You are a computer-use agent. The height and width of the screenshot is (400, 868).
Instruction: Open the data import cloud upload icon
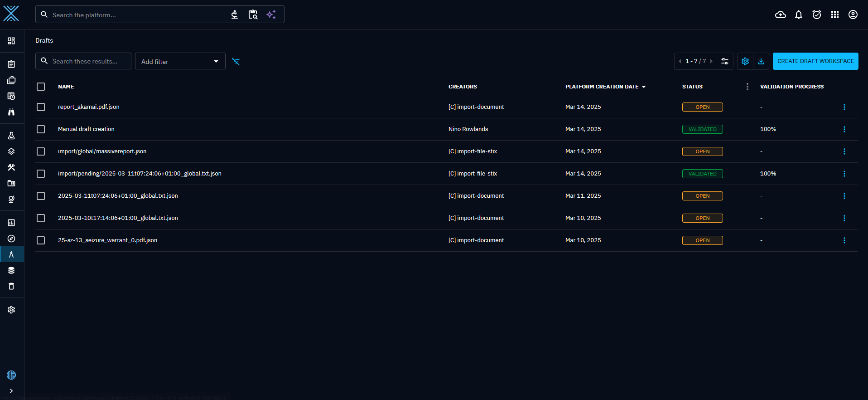click(x=780, y=15)
